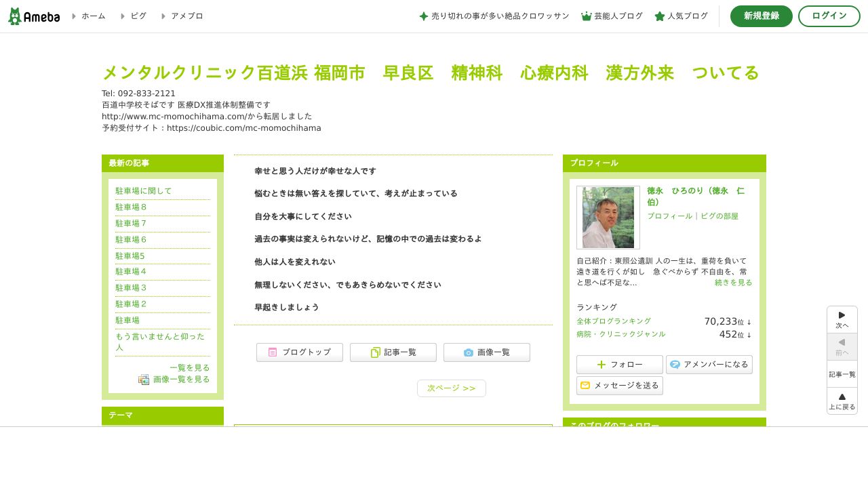
Task: Click the crown icon beside 芸能人ブログ
Action: point(587,16)
